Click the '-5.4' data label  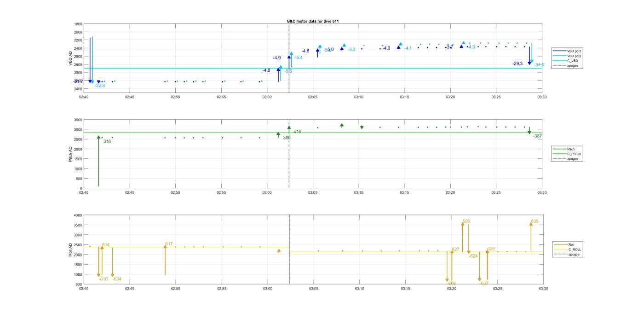[299, 58]
